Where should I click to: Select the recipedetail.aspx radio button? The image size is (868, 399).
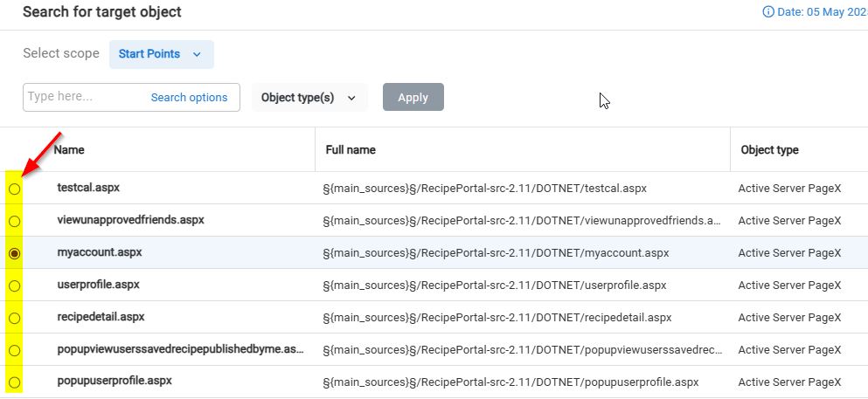click(x=15, y=318)
